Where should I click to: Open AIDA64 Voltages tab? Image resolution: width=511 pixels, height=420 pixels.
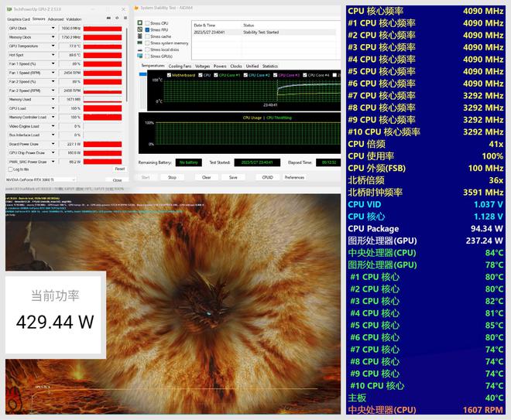(202, 66)
